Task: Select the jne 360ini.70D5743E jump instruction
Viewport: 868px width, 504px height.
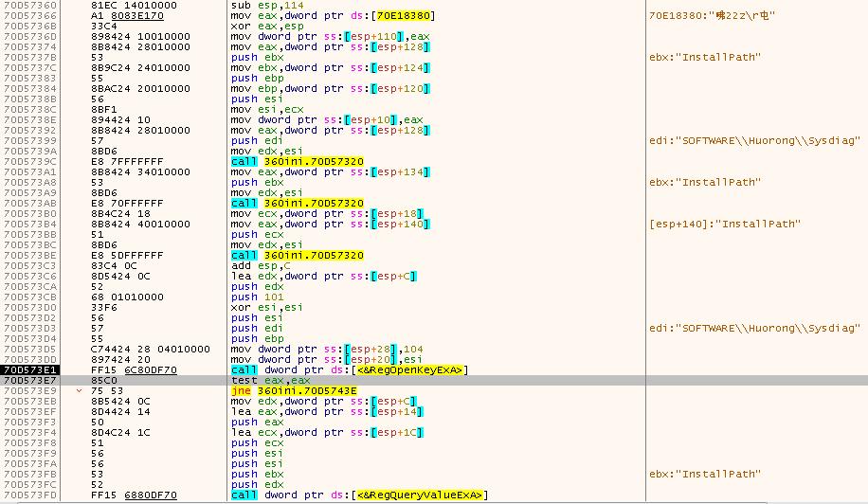Action: 294,390
